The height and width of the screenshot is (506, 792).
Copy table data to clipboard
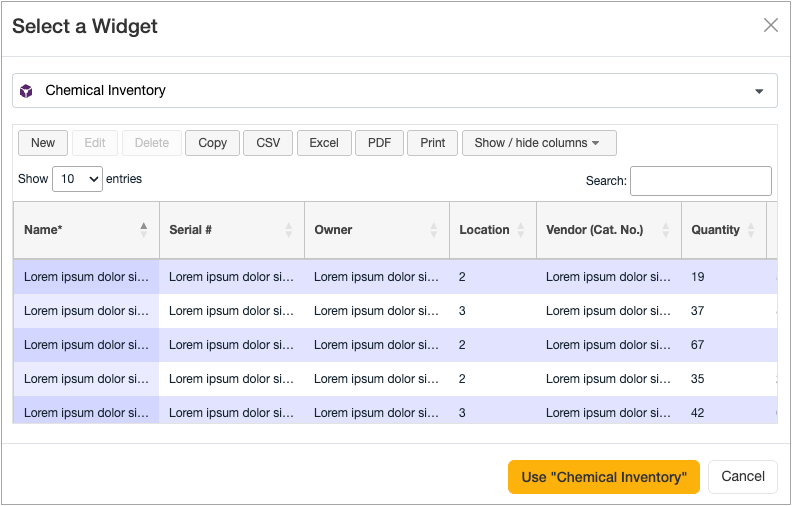pyautogui.click(x=212, y=143)
